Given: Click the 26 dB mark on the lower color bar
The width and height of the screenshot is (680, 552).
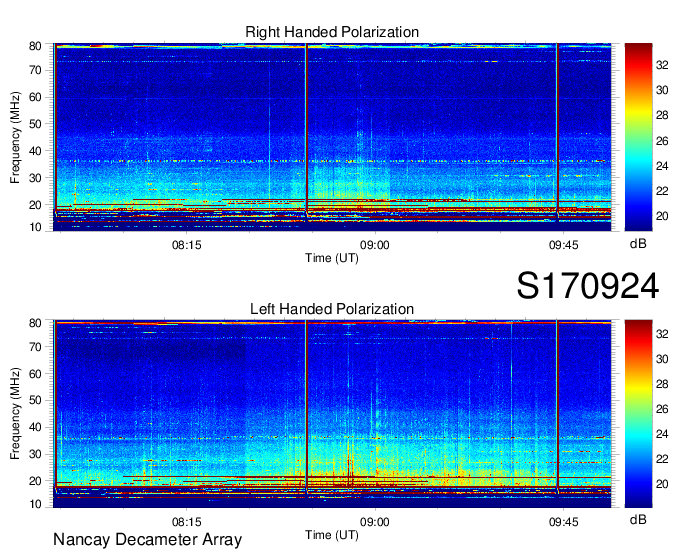Looking at the screenshot, I should [662, 409].
